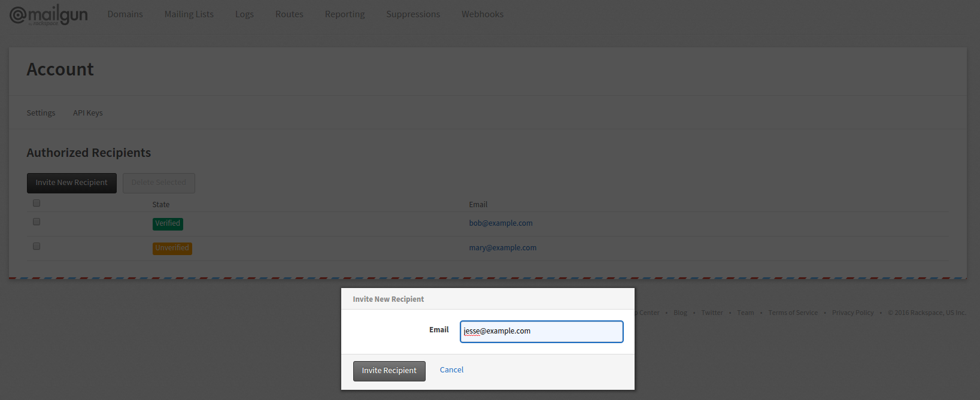Open the Reporting menu item

[x=345, y=14]
